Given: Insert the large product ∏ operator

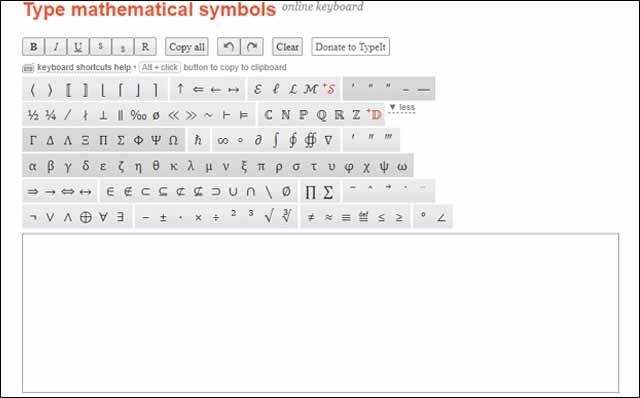Looking at the screenshot, I should pyautogui.click(x=311, y=191).
